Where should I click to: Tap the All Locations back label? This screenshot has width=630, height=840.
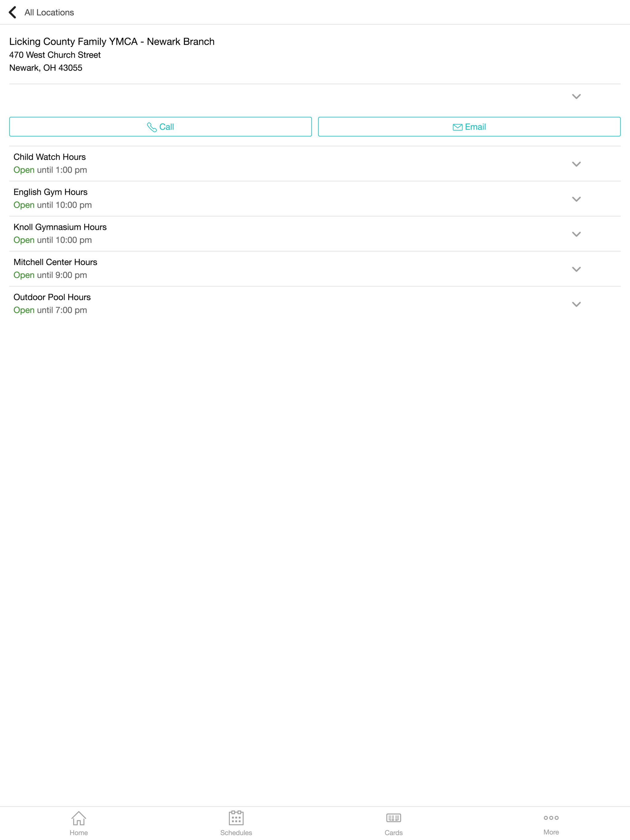pos(49,13)
